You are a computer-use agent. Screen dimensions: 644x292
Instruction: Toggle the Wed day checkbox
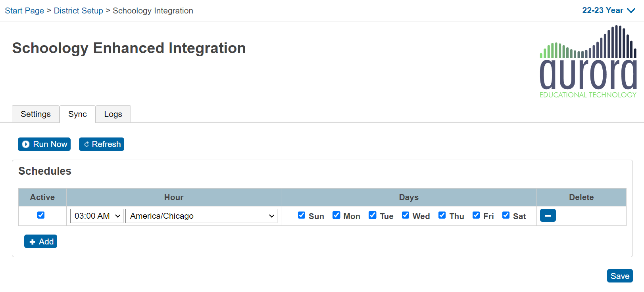[406, 215]
